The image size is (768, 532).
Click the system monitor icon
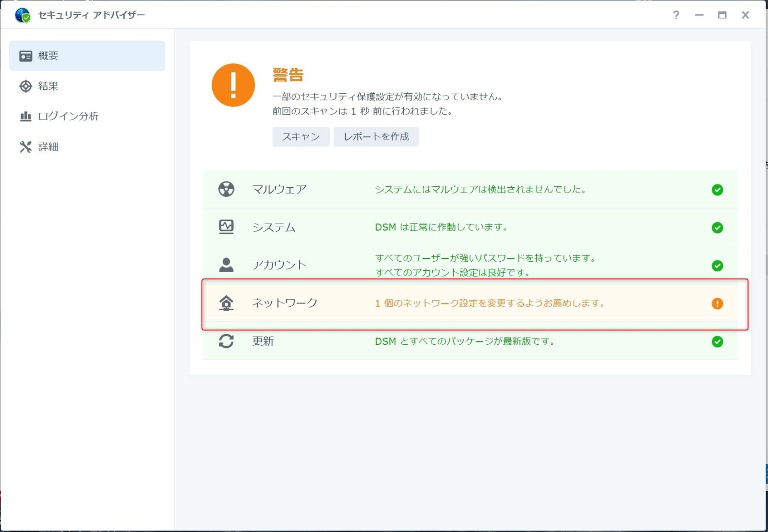(226, 227)
